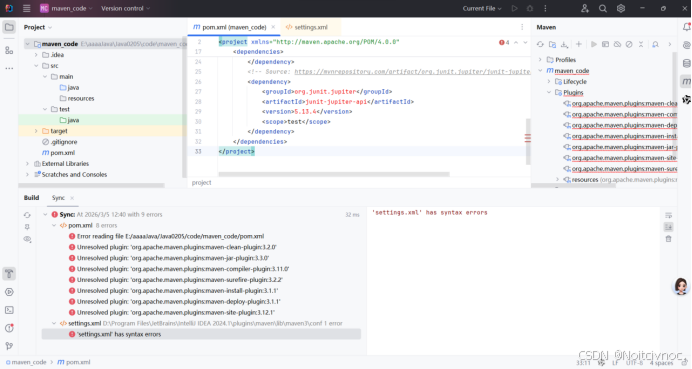Collapse the src folder
Viewport: 692px width, 369px height.
click(x=36, y=66)
